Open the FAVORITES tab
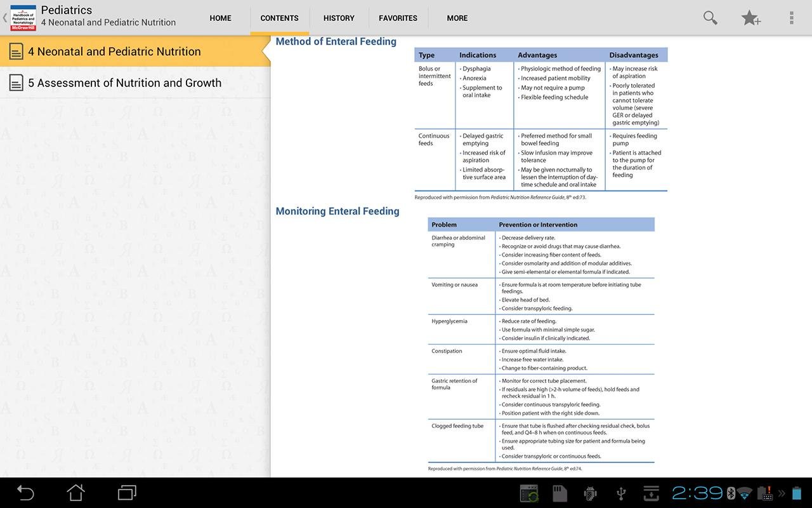The height and width of the screenshot is (508, 812). tap(398, 18)
